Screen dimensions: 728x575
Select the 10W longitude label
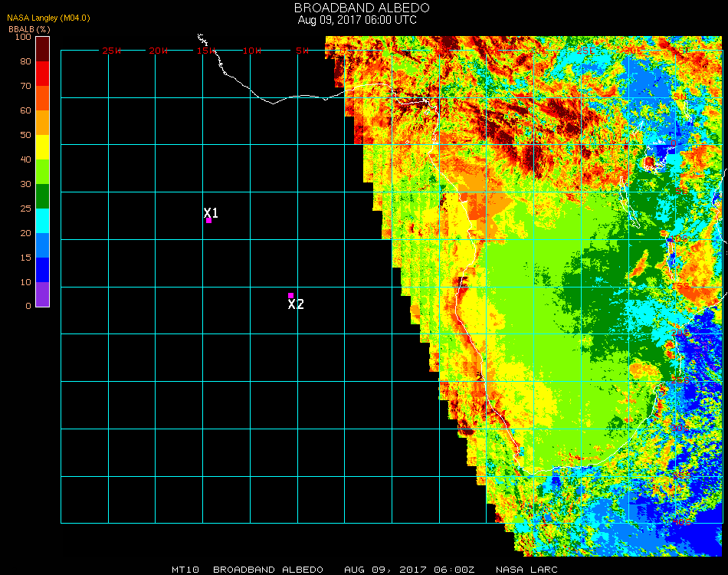tap(252, 51)
